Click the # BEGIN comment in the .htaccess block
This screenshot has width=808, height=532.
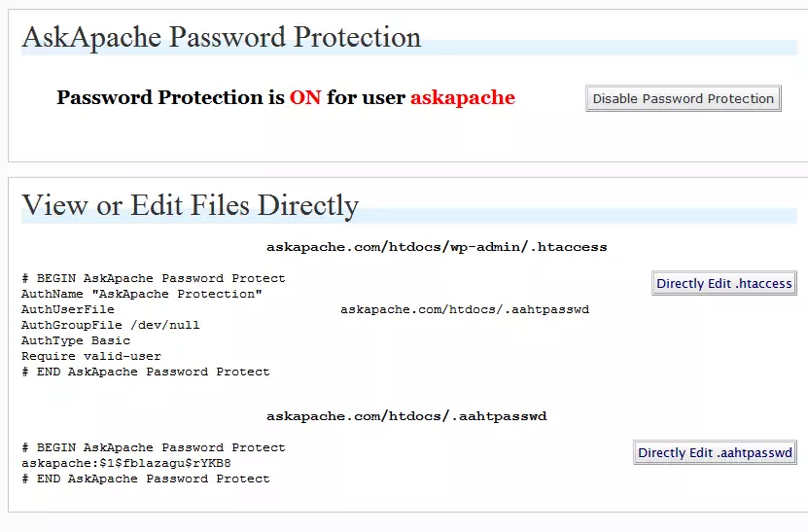click(x=154, y=278)
